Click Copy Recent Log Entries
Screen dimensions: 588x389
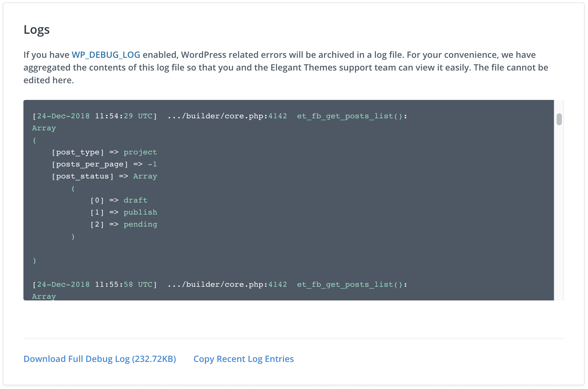click(243, 359)
